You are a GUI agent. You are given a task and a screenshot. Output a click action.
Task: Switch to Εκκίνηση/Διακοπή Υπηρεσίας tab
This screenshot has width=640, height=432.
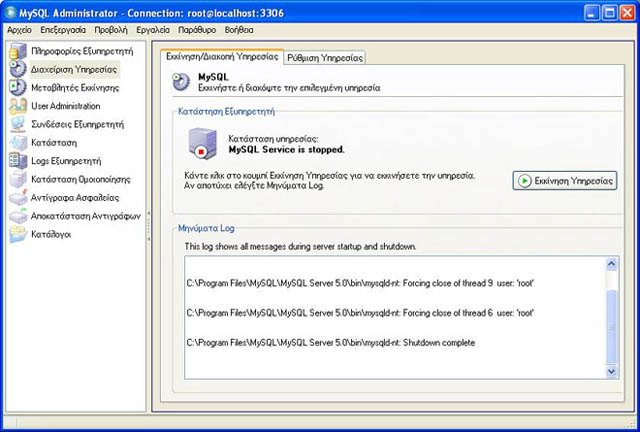click(222, 57)
